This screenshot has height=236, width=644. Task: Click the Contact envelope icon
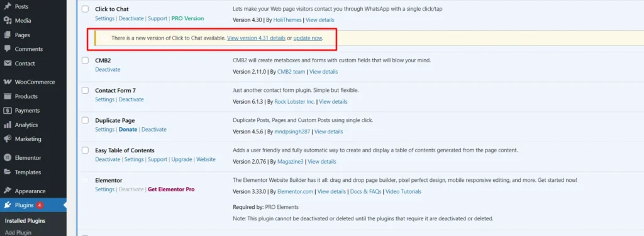[8, 64]
